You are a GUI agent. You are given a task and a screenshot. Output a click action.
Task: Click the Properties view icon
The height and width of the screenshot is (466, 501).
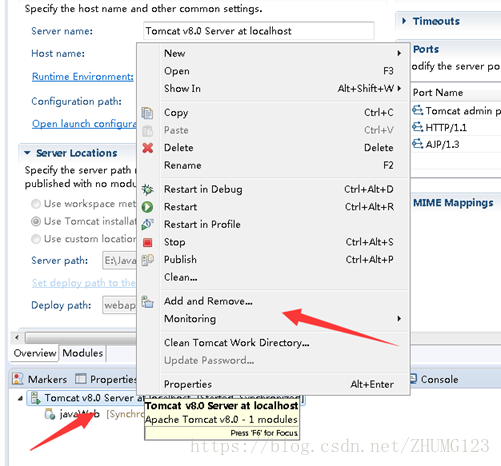point(81,379)
